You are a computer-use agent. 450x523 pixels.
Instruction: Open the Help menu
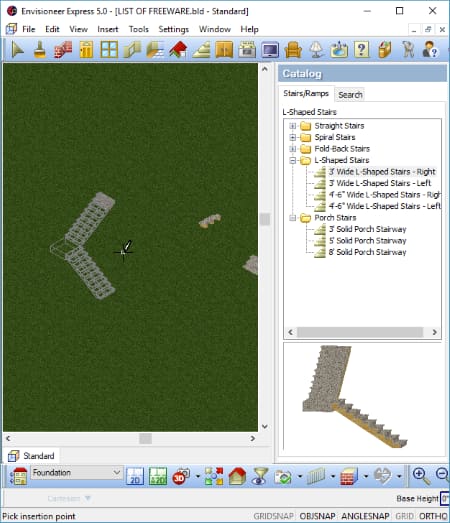[250, 29]
